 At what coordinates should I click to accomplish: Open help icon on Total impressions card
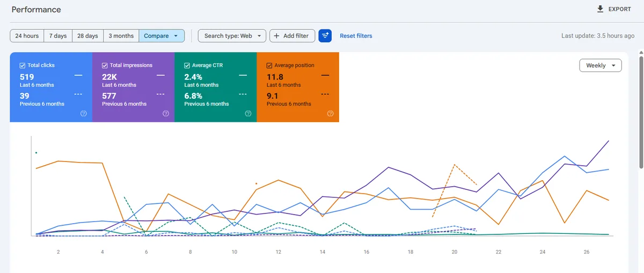pos(166,114)
